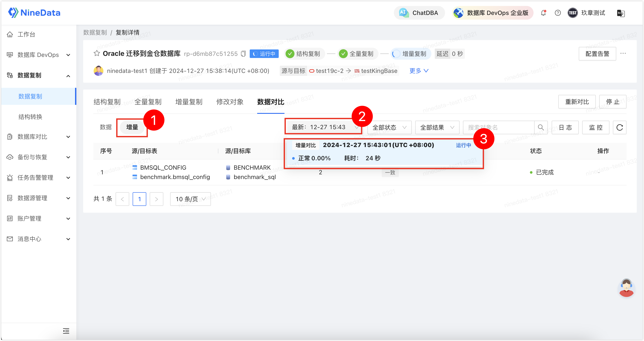Image resolution: width=644 pixels, height=341 pixels.
Task: Open 配置告警 button
Action: point(597,54)
